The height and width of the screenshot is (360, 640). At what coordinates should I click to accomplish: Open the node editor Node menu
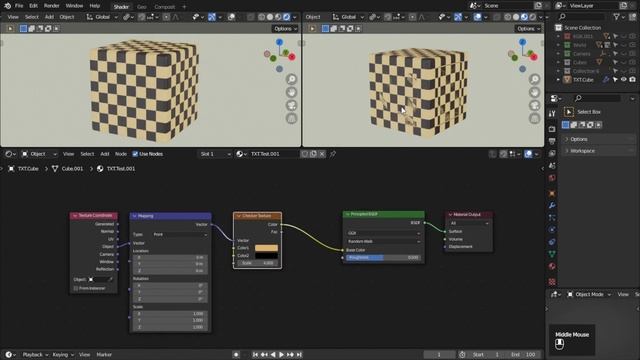(120, 154)
